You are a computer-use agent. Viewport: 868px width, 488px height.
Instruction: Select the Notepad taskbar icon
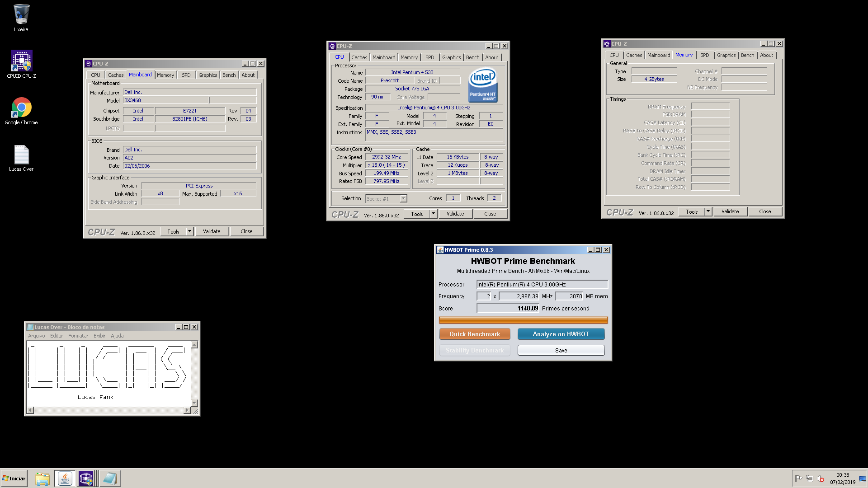point(109,479)
